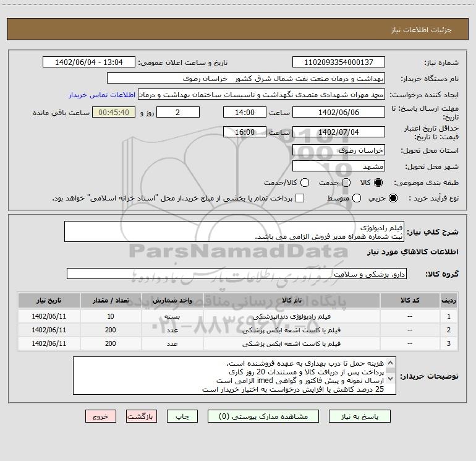This screenshot has height=461, width=476.
Task: Click the buyer organization name field
Action: pyautogui.click(x=246, y=78)
